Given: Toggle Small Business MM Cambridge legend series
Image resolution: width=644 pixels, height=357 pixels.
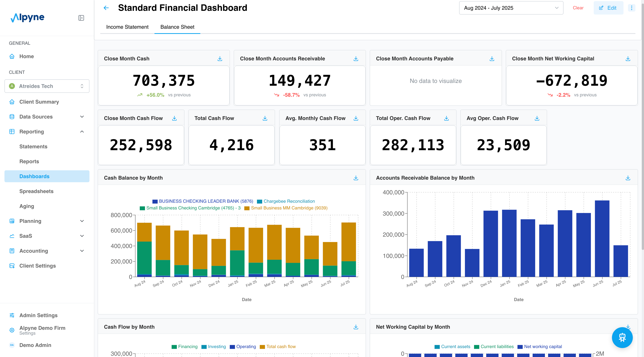Looking at the screenshot, I should coord(289,208).
